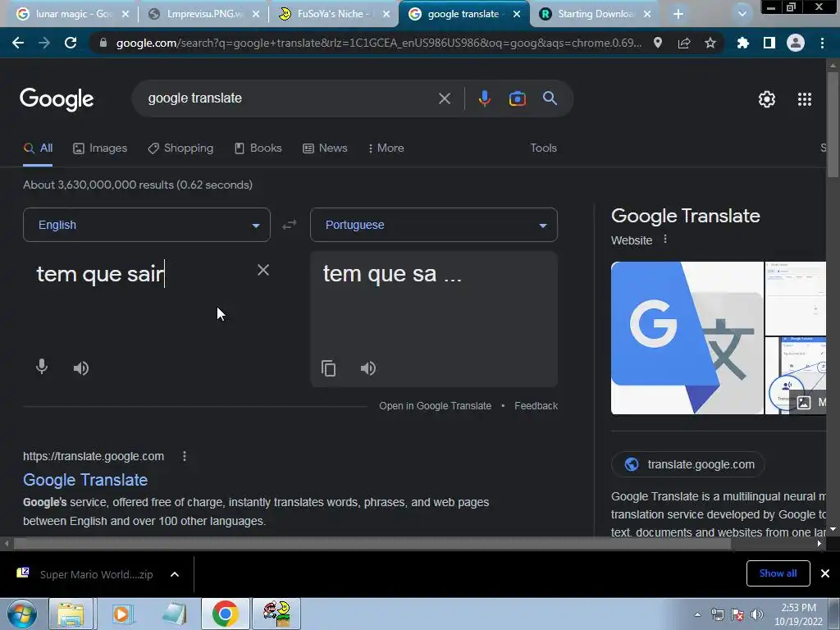Click the vertical page scrollbar
840x630 pixels.
coord(833,126)
